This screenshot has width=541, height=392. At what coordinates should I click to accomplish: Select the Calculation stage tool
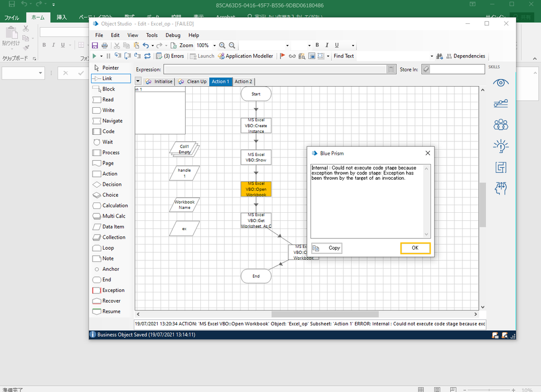[x=110, y=206]
